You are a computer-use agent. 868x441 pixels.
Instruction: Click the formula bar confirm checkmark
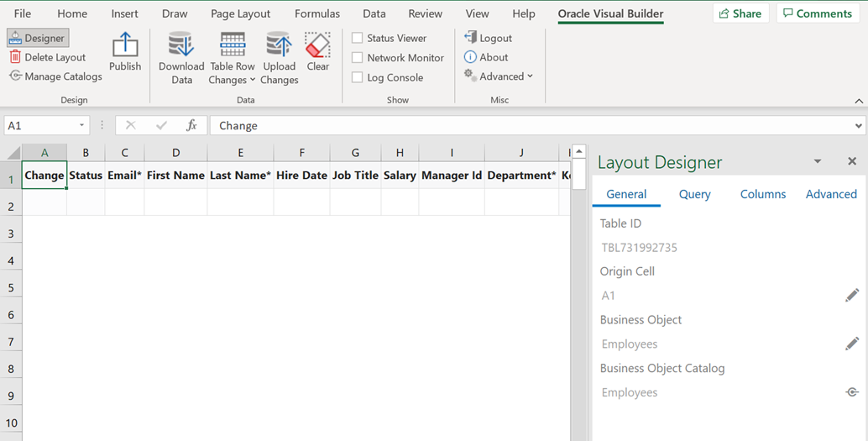point(162,125)
